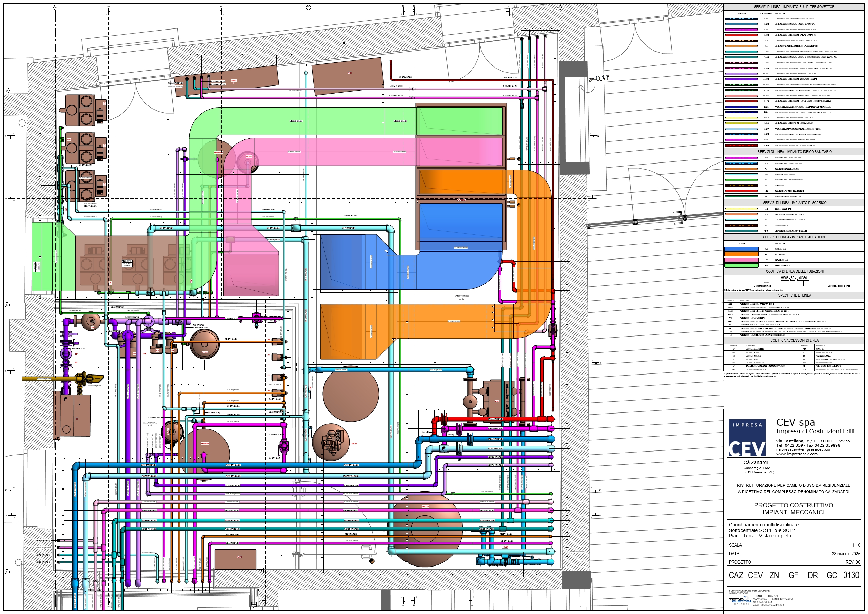Viewport: 868px width, 614px height.
Task: Click 'SPECIFICHE DI LINEA' heading
Action: (794, 295)
